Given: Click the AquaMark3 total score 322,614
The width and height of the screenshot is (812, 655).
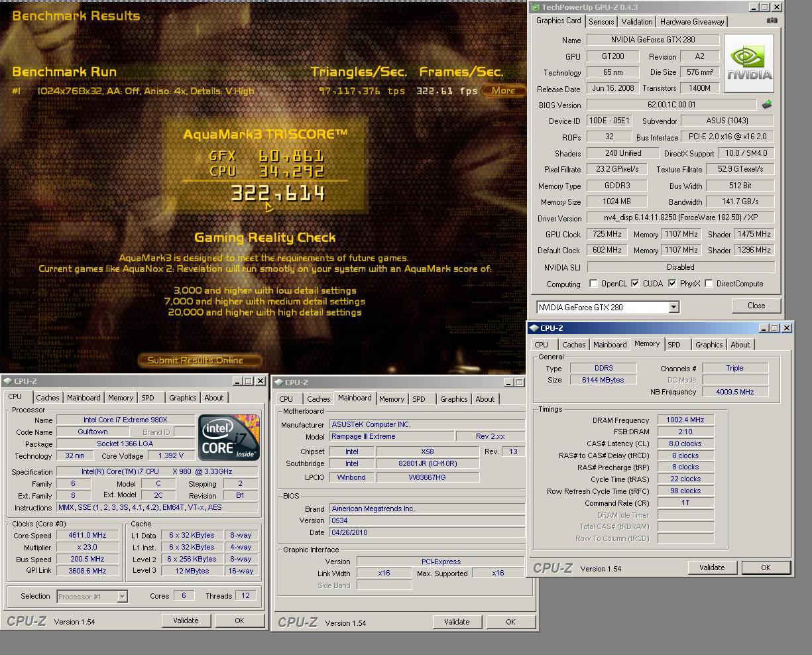Looking at the screenshot, I should (278, 194).
